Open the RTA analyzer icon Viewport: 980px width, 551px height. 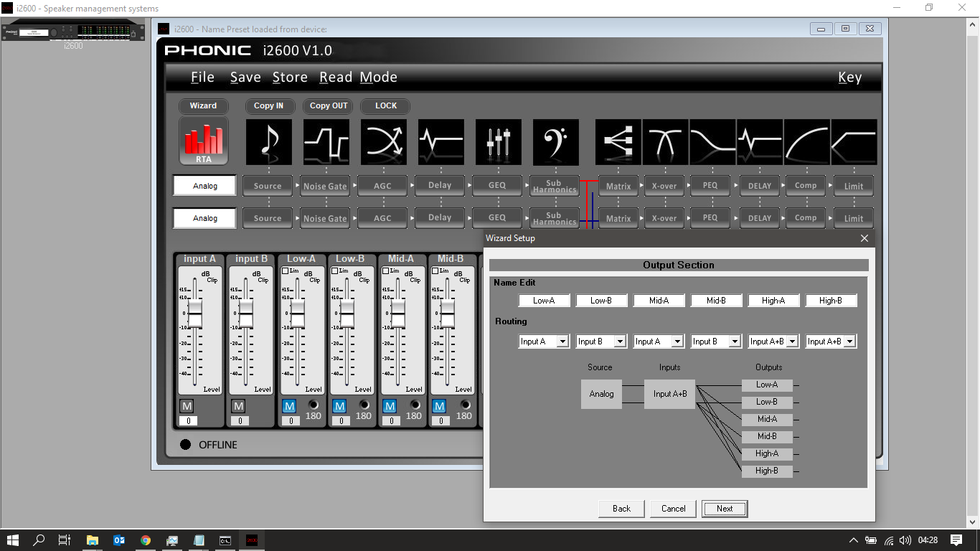pos(204,141)
